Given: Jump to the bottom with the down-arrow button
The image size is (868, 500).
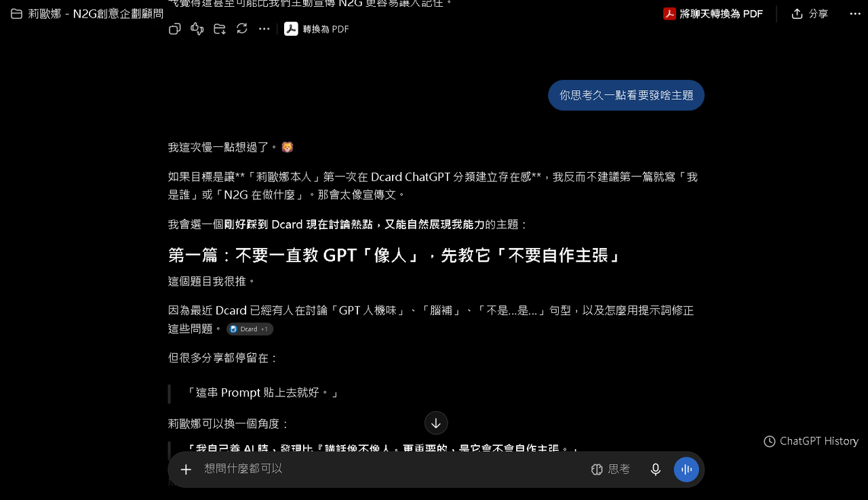Looking at the screenshot, I should 436,423.
